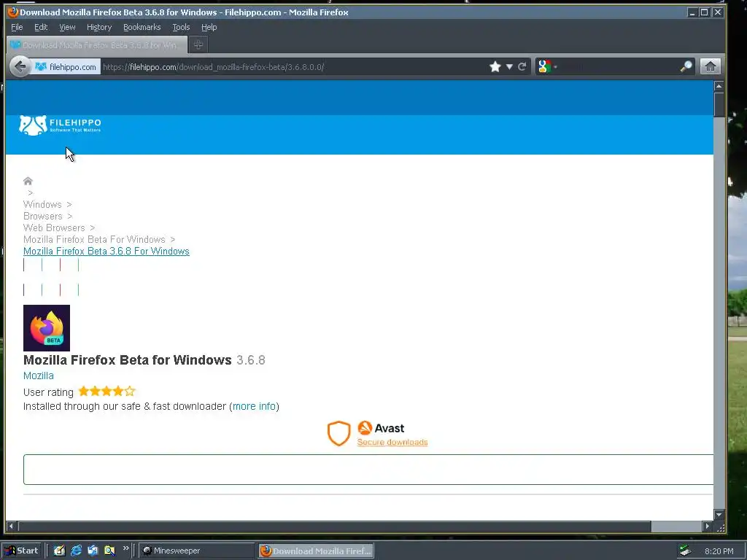Launch Internet Explorer from quick launch
Screen dimensions: 747x560
tap(76, 551)
